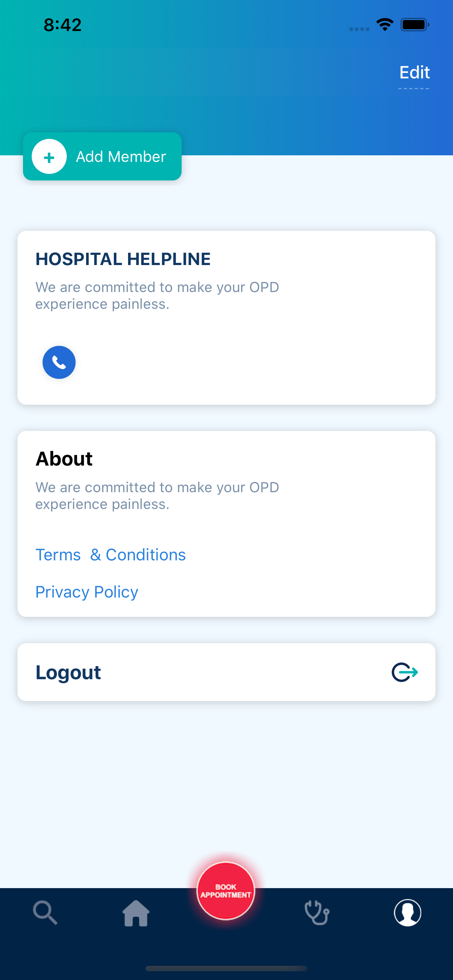Tap the Logout row

coord(226,672)
